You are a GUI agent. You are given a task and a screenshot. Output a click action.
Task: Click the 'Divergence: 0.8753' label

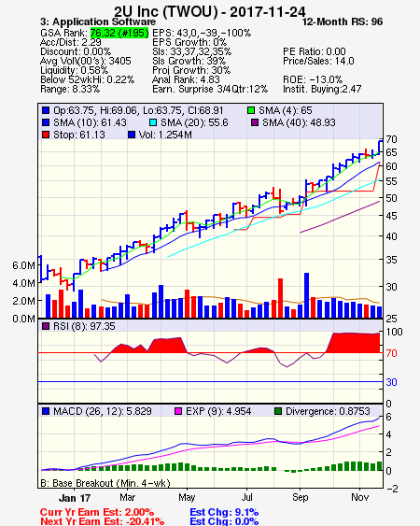(328, 411)
